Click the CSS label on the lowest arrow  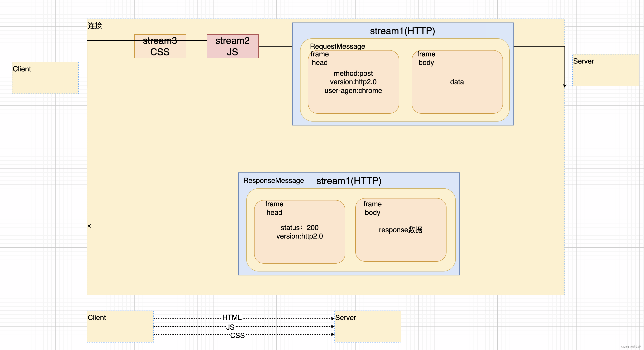click(x=237, y=336)
